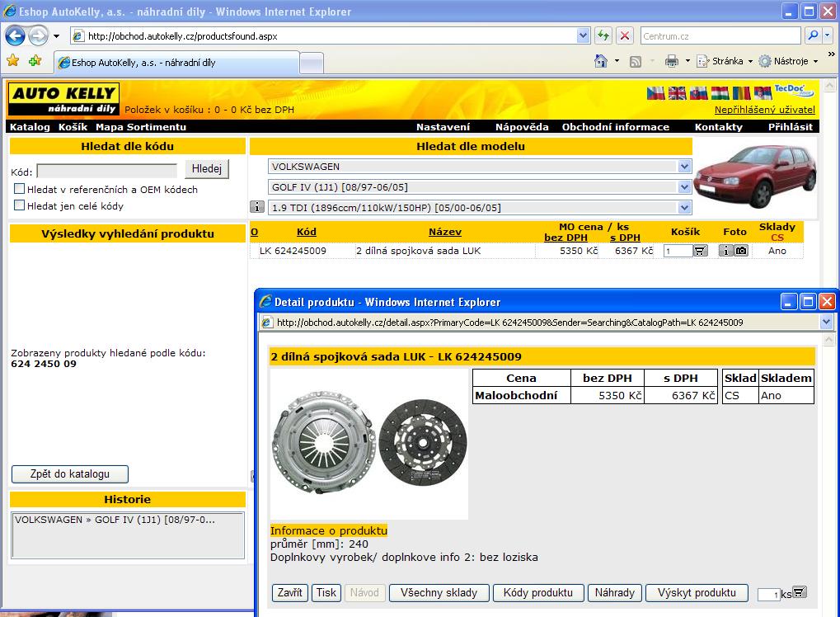This screenshot has width=840, height=617.
Task: Click the browser Back arrow button
Action: [16, 36]
